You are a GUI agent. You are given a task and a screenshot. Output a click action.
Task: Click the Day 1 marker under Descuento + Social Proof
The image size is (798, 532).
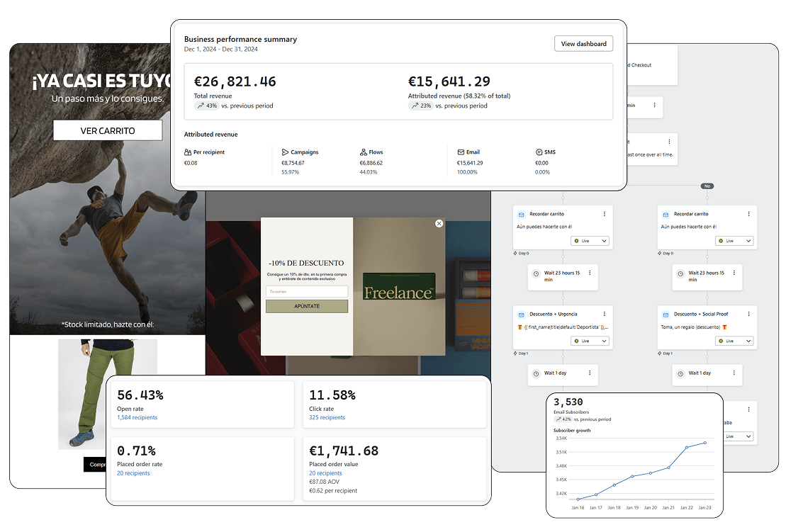click(665, 353)
